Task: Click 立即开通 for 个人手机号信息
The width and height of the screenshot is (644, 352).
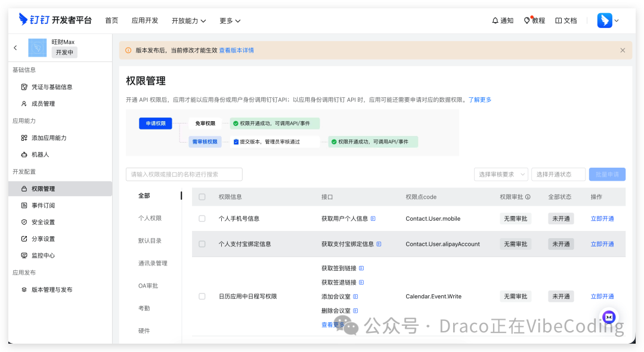Action: click(x=602, y=218)
